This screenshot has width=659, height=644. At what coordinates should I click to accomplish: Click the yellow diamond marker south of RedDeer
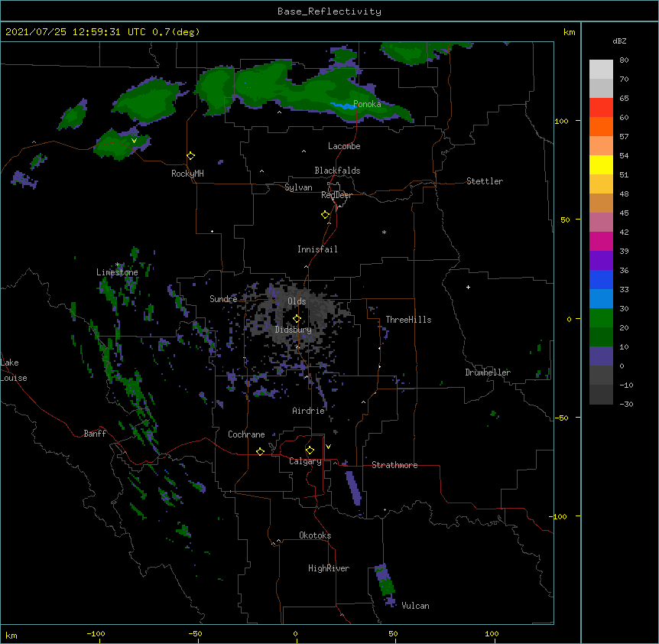pyautogui.click(x=326, y=215)
